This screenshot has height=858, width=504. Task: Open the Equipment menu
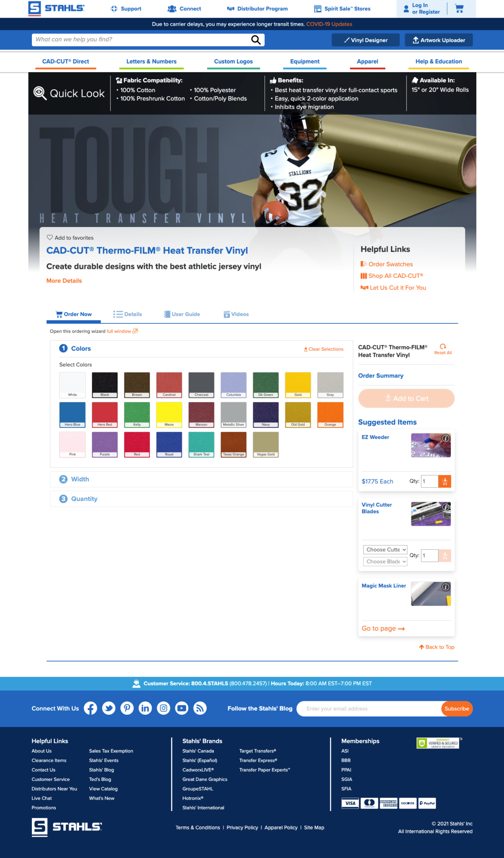coord(305,62)
